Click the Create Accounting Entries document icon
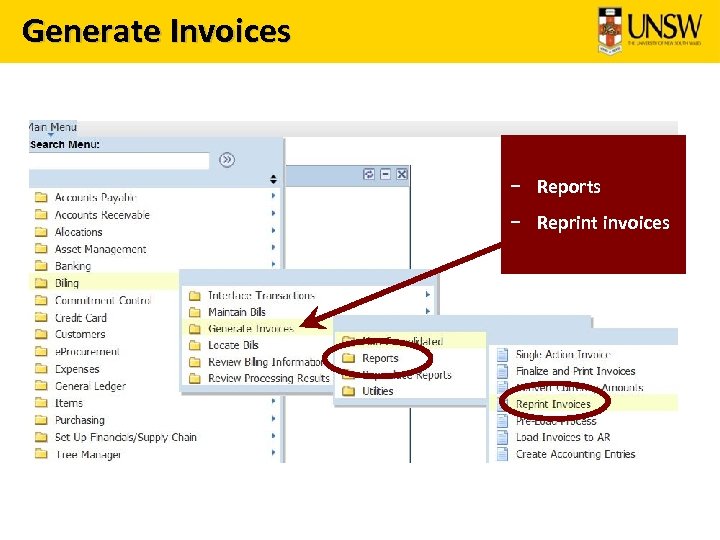Image resolution: width=720 pixels, height=540 pixels. [503, 454]
